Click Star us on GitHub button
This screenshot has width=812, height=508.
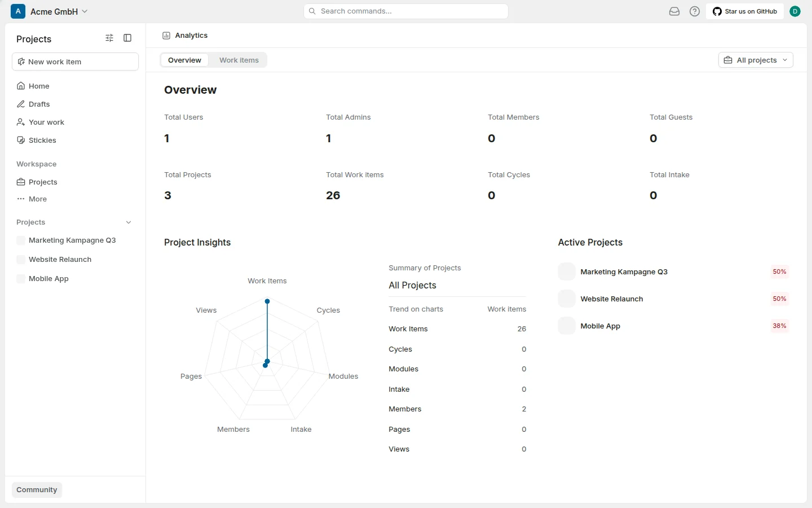pyautogui.click(x=745, y=11)
